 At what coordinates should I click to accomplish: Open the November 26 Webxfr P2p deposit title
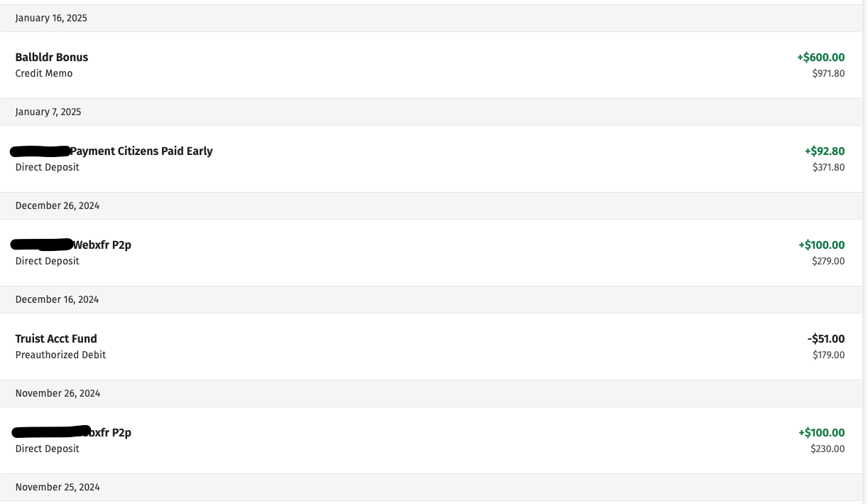click(x=107, y=433)
